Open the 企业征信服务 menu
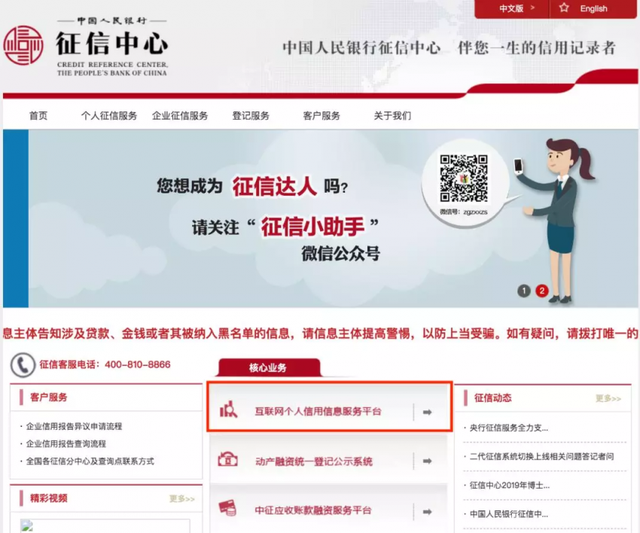 coord(180,115)
